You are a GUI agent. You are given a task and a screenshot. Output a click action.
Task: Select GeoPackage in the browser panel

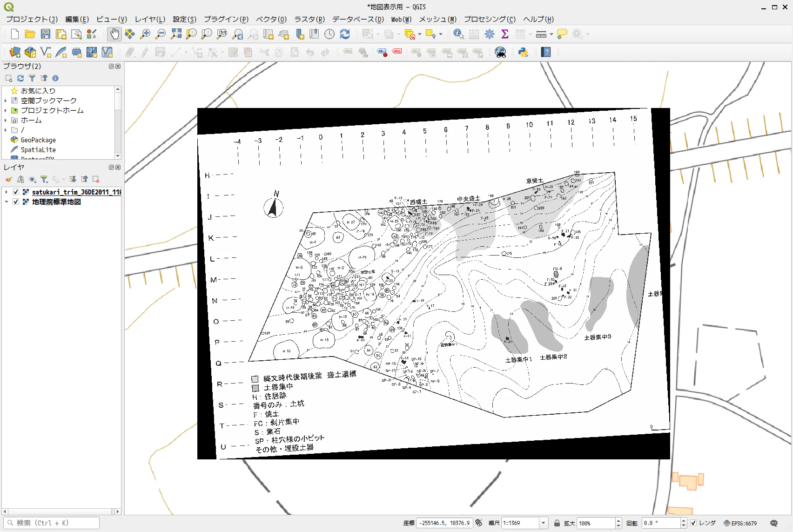coord(38,140)
